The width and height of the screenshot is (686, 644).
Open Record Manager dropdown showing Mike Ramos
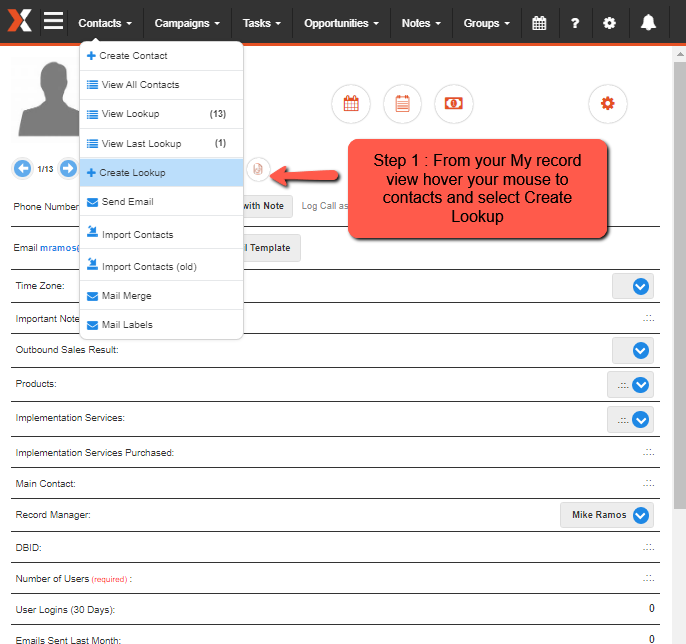(640, 515)
